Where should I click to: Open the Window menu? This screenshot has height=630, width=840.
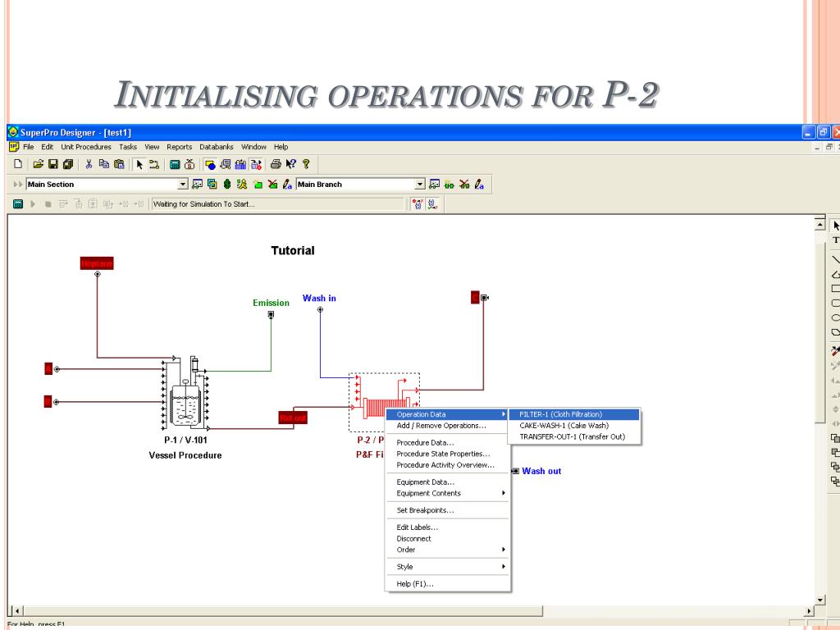(253, 147)
